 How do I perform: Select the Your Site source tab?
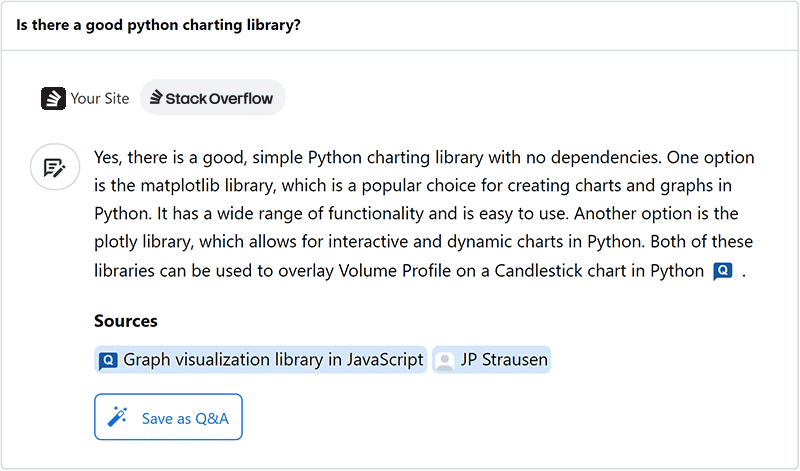[x=86, y=98]
